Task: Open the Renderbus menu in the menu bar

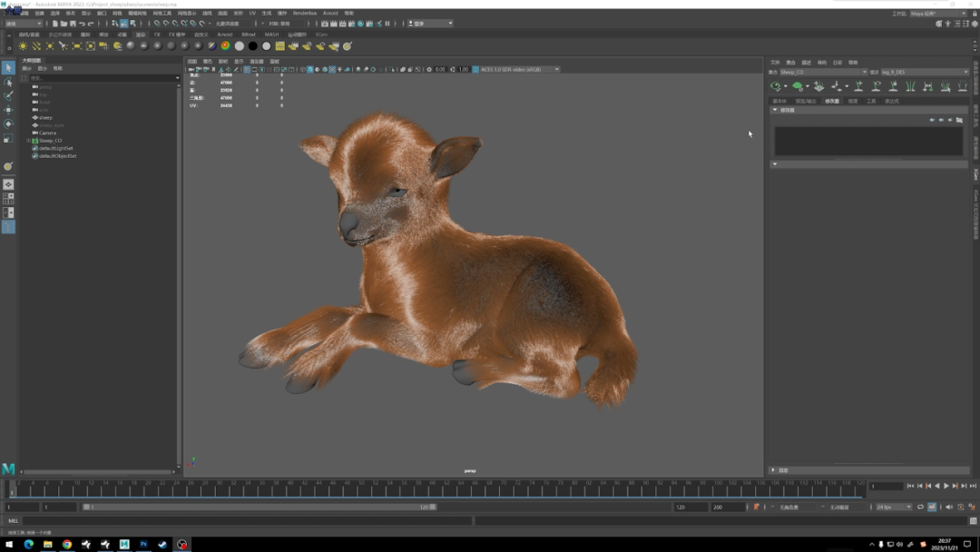Action: click(304, 13)
